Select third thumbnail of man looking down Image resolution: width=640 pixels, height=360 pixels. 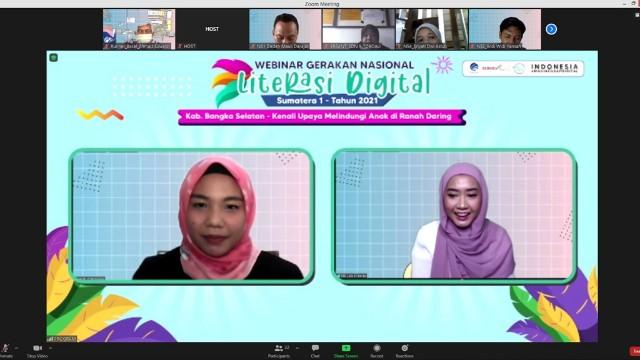click(285, 29)
